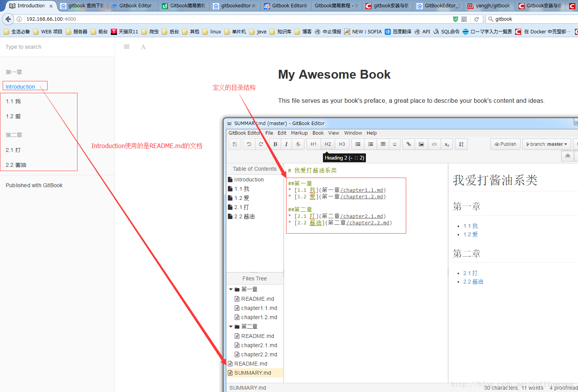Screen dimensions: 578x392
Task: Insert a horizontal rule
Action: (395, 144)
